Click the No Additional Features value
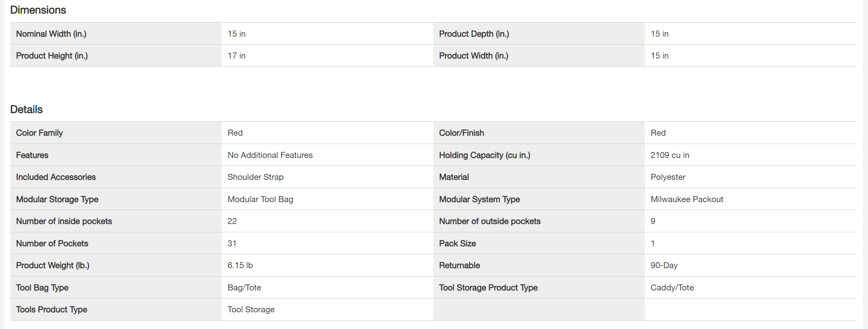 pyautogui.click(x=270, y=155)
